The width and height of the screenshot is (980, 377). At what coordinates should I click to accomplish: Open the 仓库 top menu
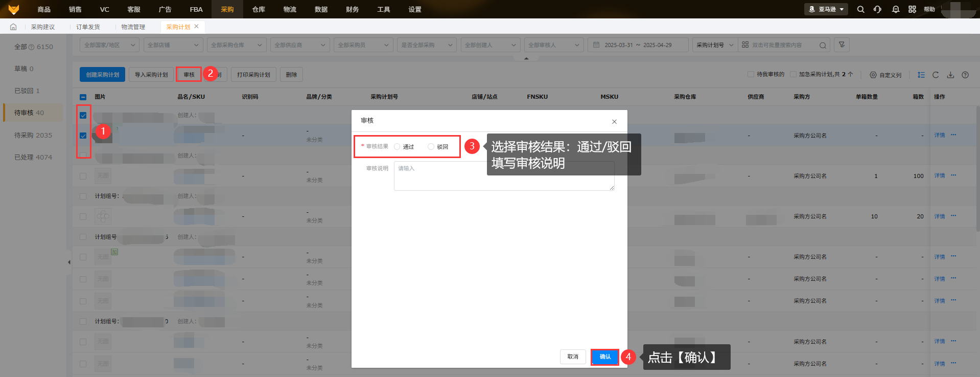click(259, 9)
